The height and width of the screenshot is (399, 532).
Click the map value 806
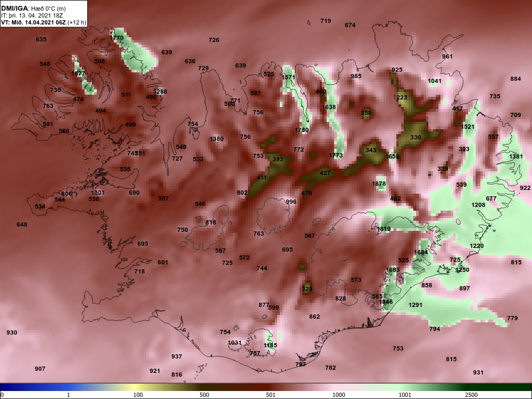point(66,194)
